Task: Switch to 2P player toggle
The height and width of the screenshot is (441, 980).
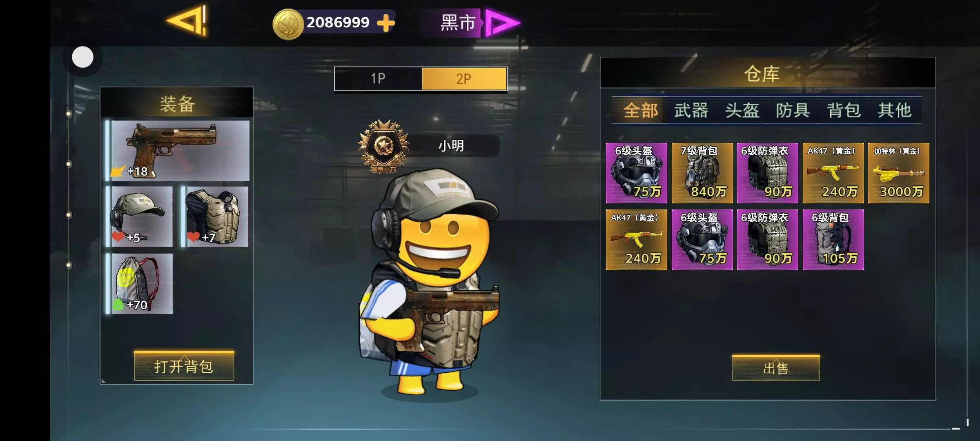Action: coord(464,78)
